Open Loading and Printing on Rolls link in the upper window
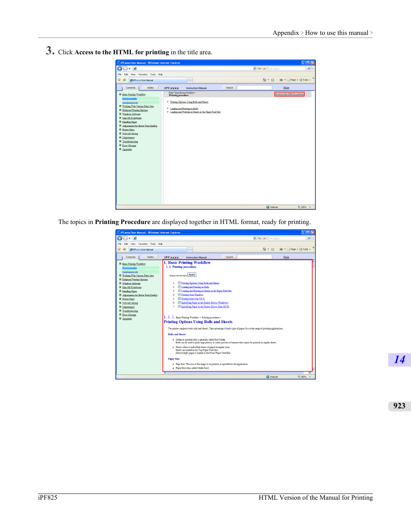Image resolution: width=411 pixels, height=532 pixels. pos(184,109)
